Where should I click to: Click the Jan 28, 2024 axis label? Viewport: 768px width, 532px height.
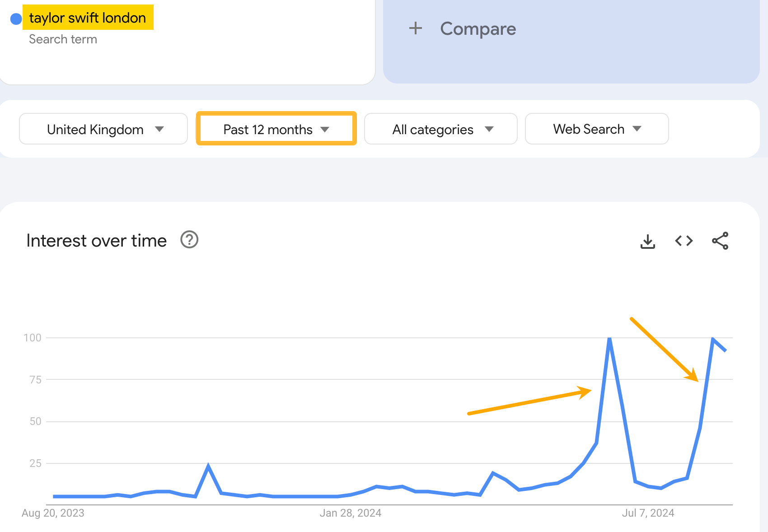click(x=351, y=513)
